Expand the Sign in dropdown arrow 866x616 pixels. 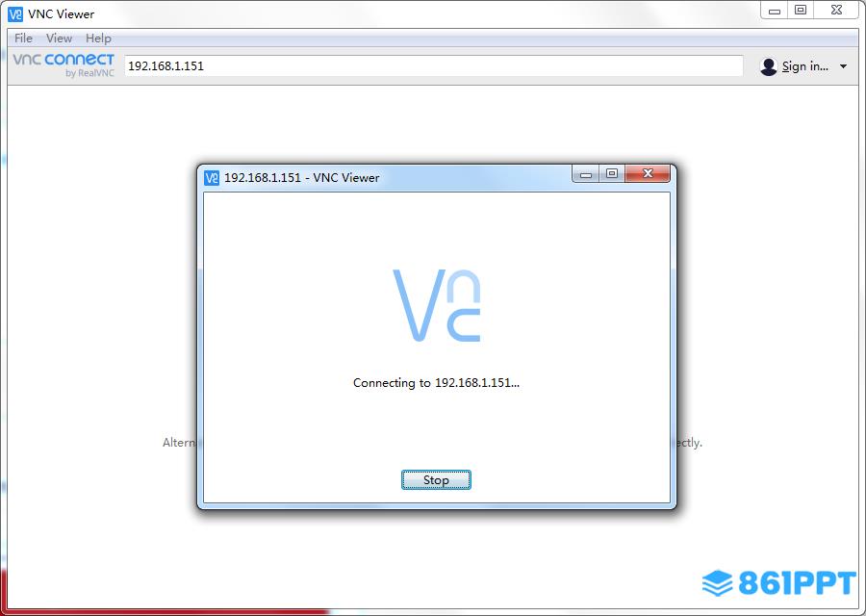tap(843, 66)
